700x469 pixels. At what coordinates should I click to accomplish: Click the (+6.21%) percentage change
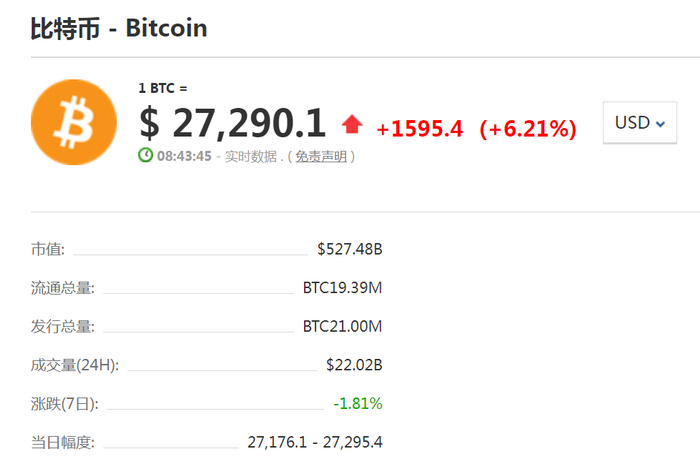pyautogui.click(x=528, y=128)
